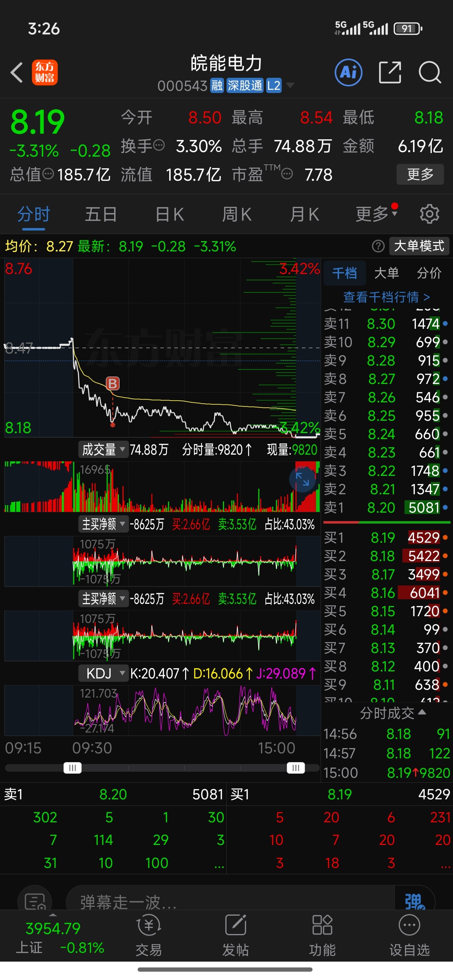Tap the share export icon
This screenshot has width=453, height=980.
tap(390, 72)
